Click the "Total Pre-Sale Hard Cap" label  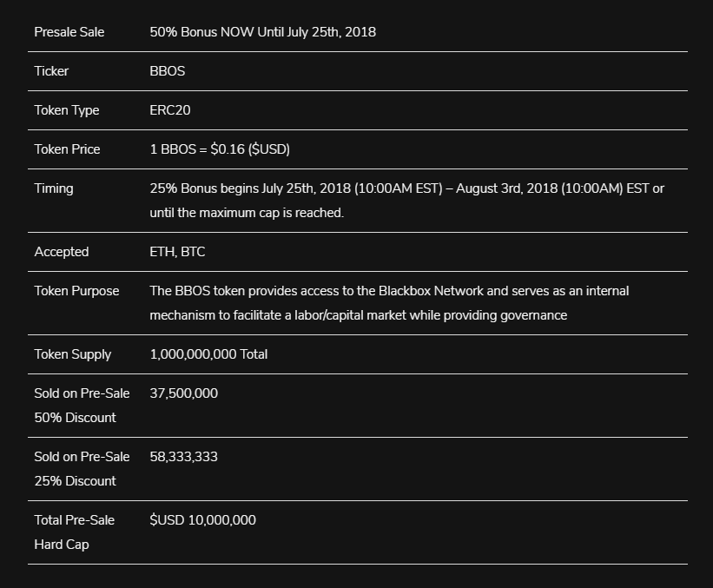(75, 532)
